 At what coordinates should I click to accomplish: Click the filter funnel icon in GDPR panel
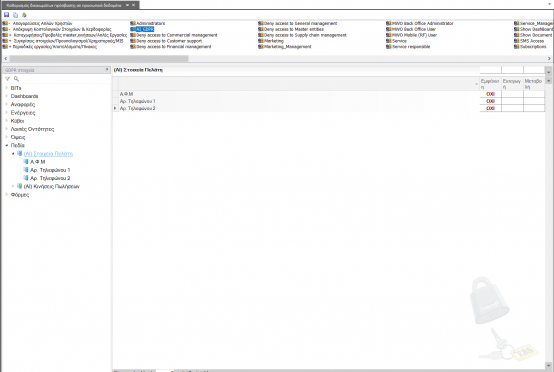(7, 79)
